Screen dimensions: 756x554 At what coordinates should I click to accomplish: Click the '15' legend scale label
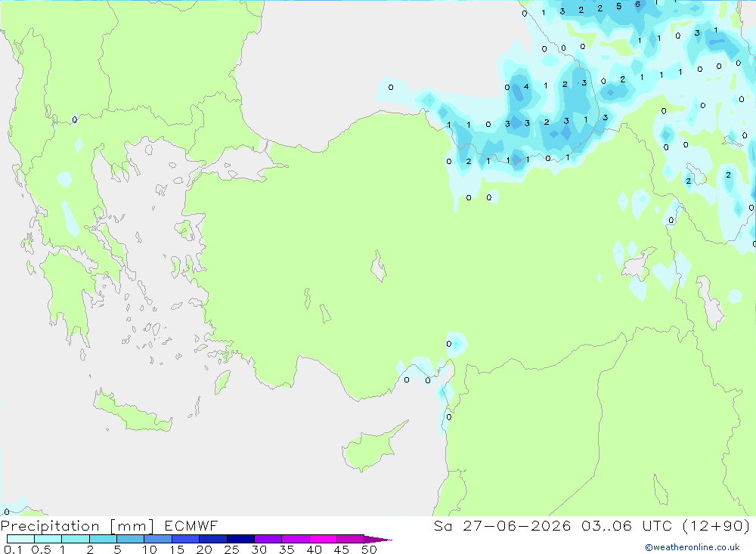177,549
